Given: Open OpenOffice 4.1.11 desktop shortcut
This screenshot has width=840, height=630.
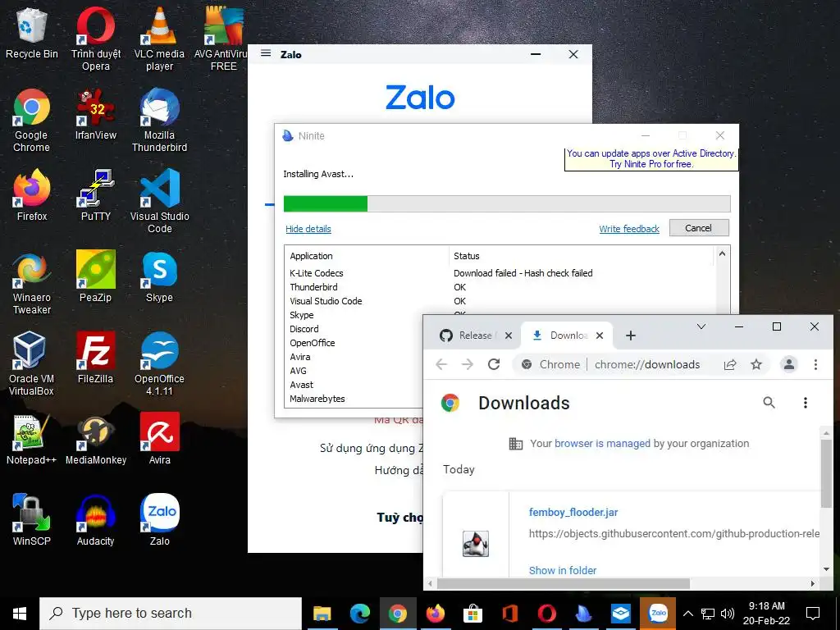Looking at the screenshot, I should point(160,363).
